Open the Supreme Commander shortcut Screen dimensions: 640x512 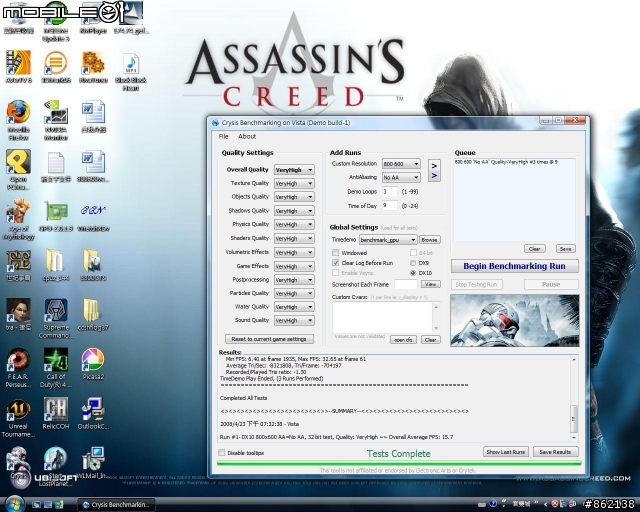tap(56, 318)
